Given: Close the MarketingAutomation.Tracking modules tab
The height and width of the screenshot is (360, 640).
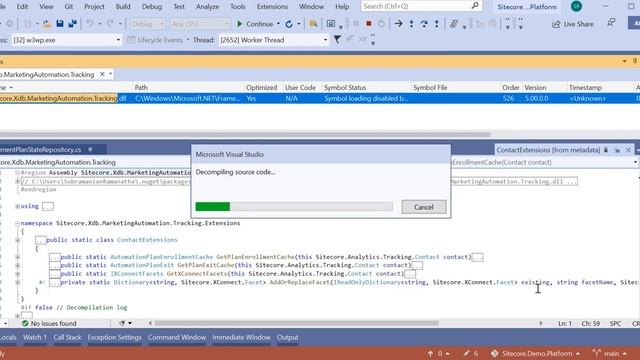Looking at the screenshot, I should click(x=102, y=74).
